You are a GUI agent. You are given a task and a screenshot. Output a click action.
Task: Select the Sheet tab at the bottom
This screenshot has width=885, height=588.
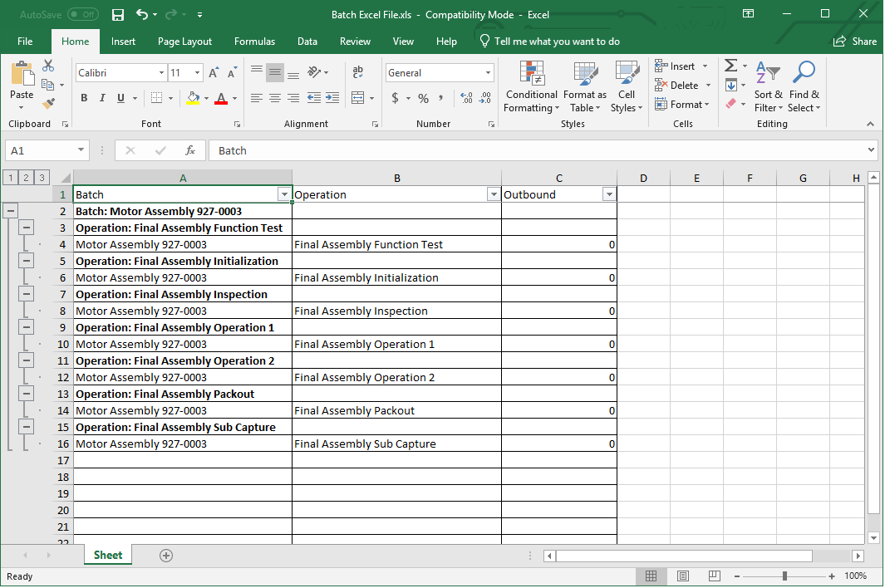point(107,554)
